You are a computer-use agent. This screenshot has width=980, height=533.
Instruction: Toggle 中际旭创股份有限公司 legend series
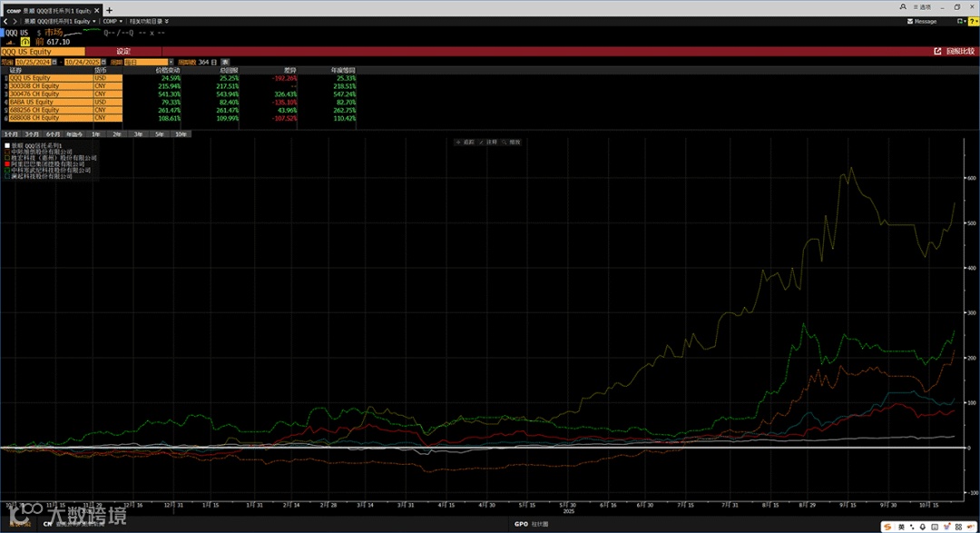click(x=38, y=152)
